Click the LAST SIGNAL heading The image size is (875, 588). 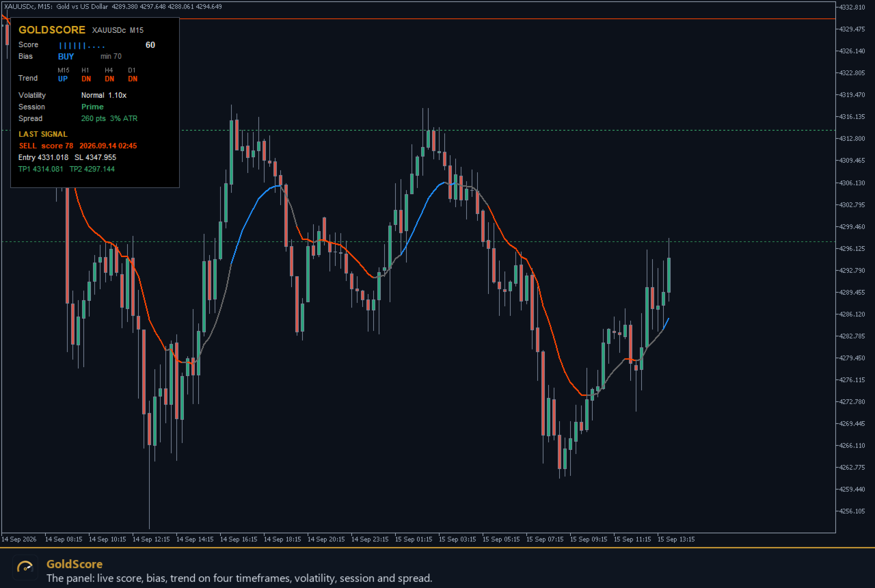click(43, 134)
